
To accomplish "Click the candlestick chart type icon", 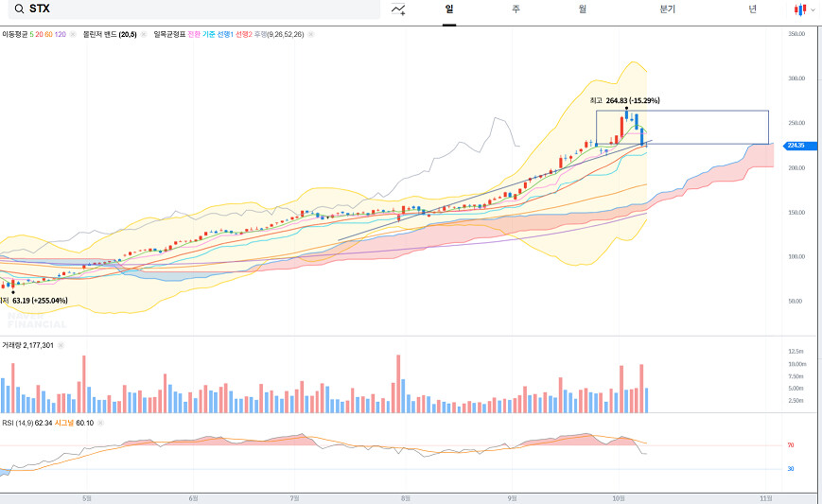I will pos(800,9).
